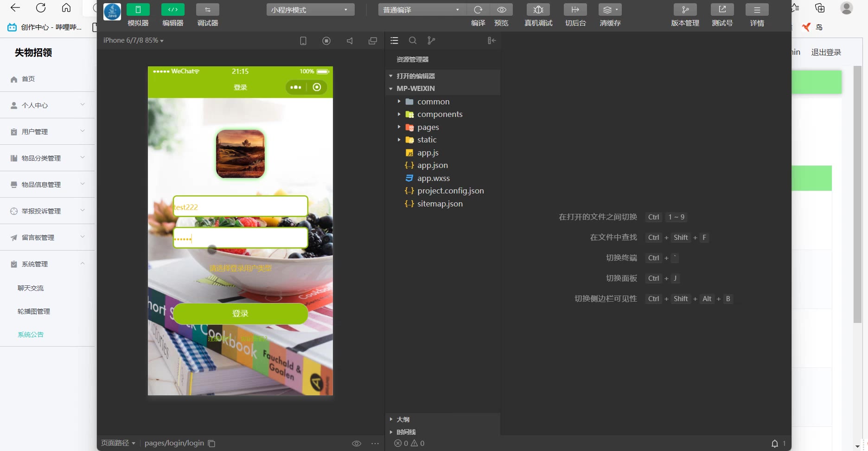
Task: Open the 小程序模式 mode dropdown
Action: coord(311,10)
